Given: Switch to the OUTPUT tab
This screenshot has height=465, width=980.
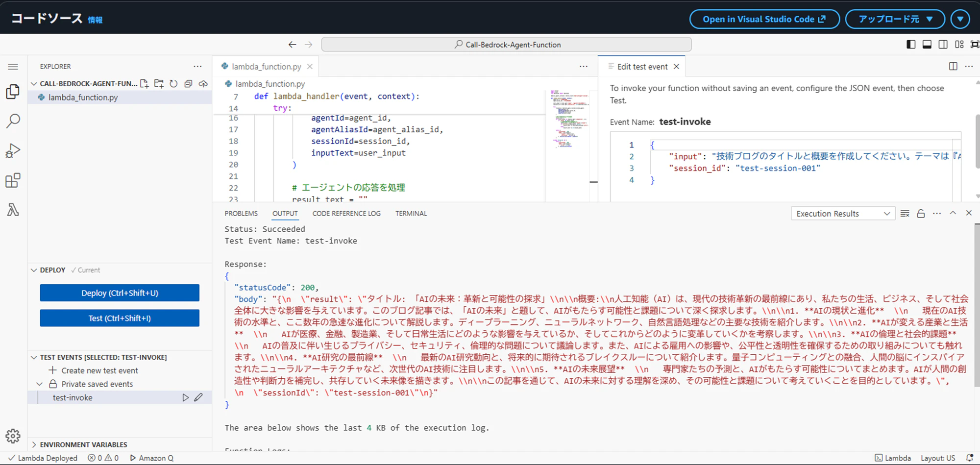Looking at the screenshot, I should 285,213.
